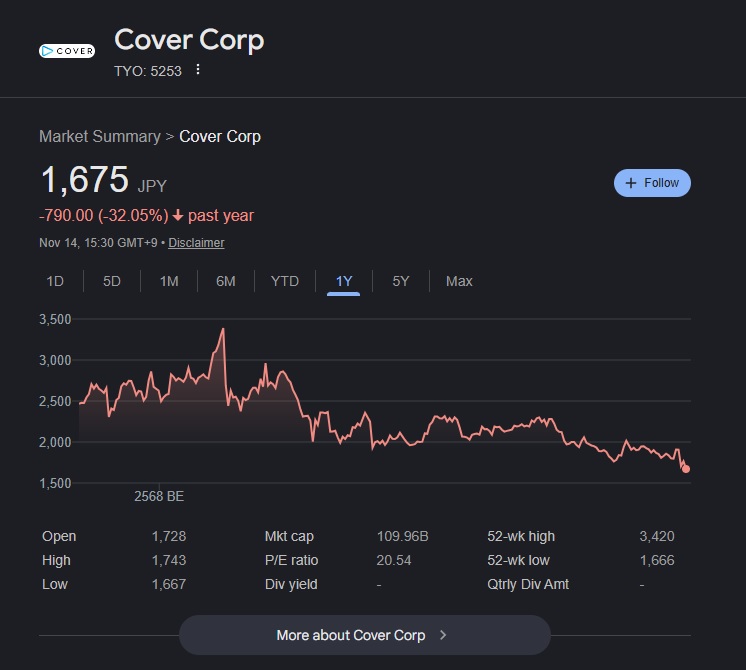Switch to the 6M chart range
This screenshot has height=670, width=746.
pyautogui.click(x=226, y=281)
